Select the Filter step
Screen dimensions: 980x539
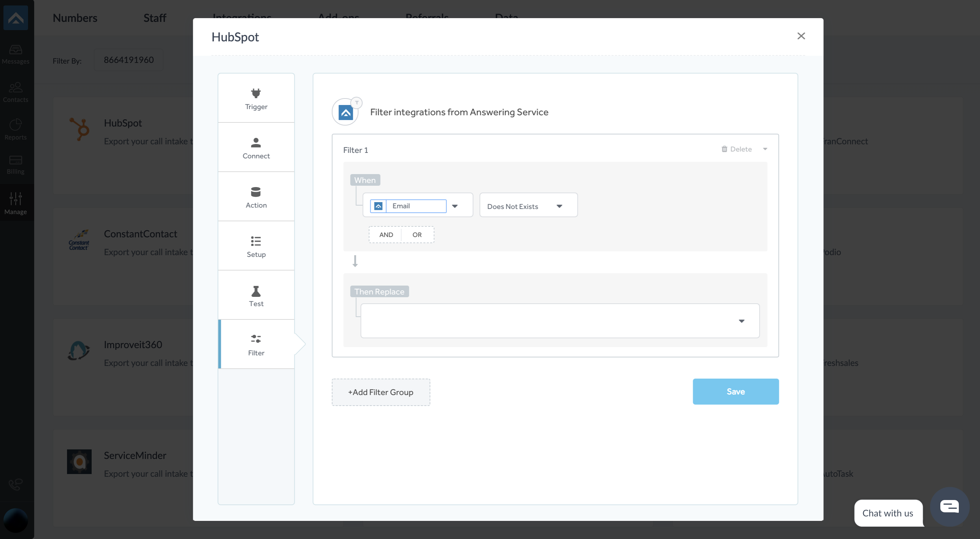pos(256,344)
